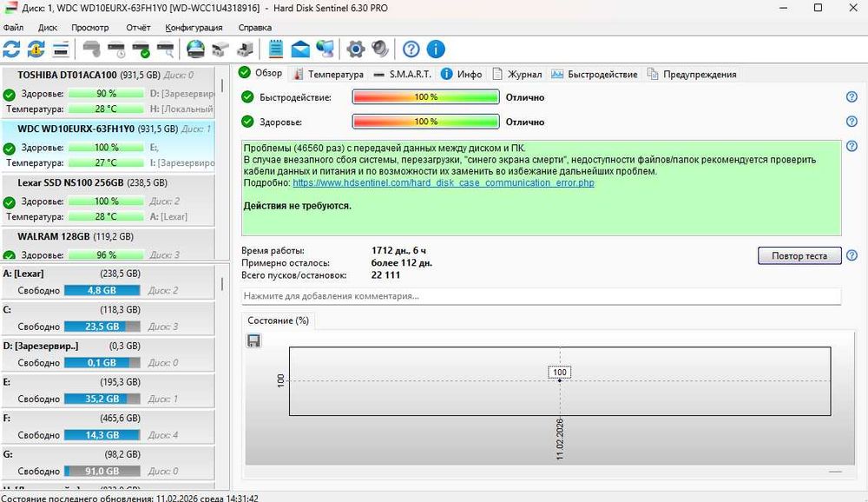Click the networked computers toolbar icon
Screen dimensions: 868x502
tap(325, 50)
